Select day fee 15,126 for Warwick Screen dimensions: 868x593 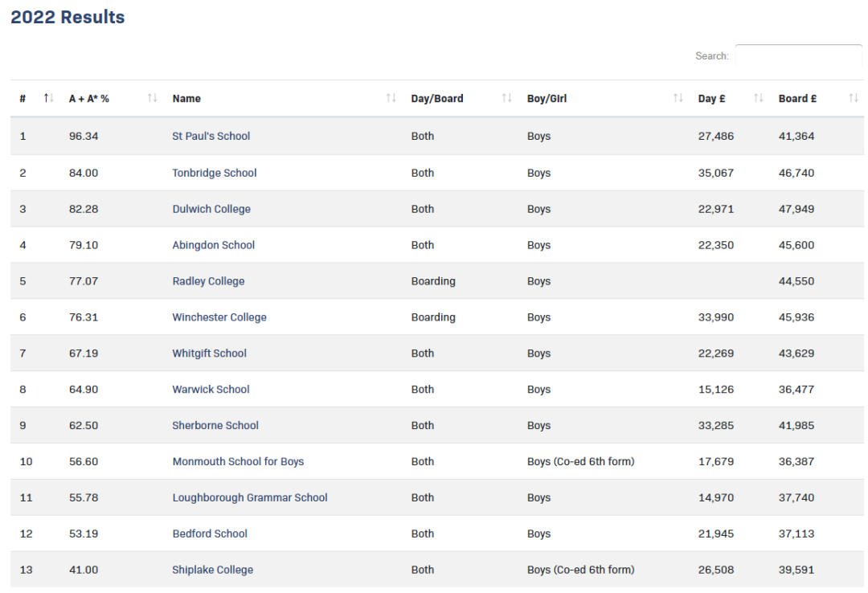pyautogui.click(x=716, y=389)
